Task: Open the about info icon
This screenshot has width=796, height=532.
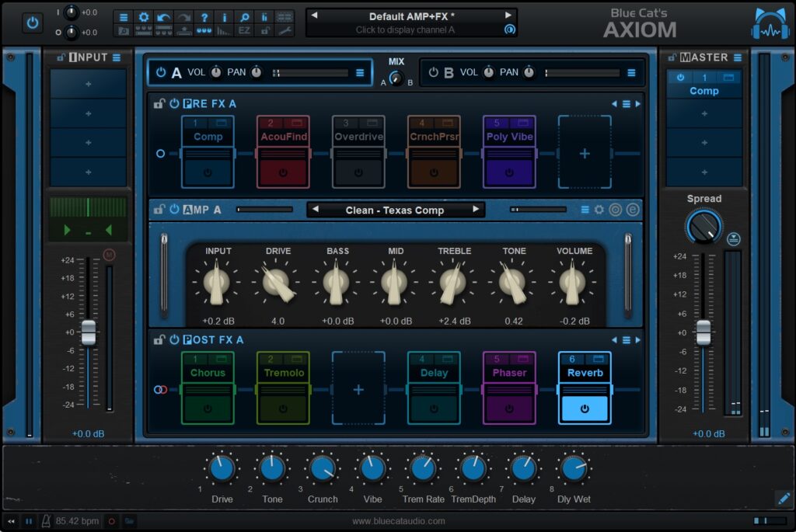Action: point(224,17)
